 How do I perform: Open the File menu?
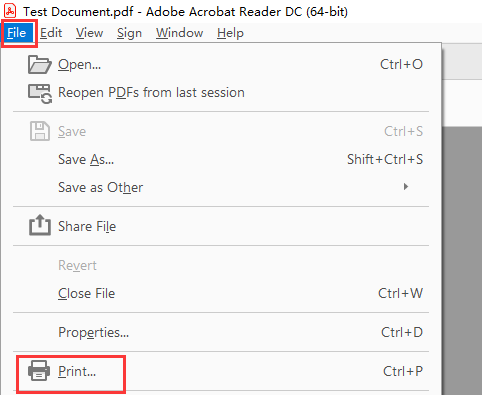click(17, 33)
